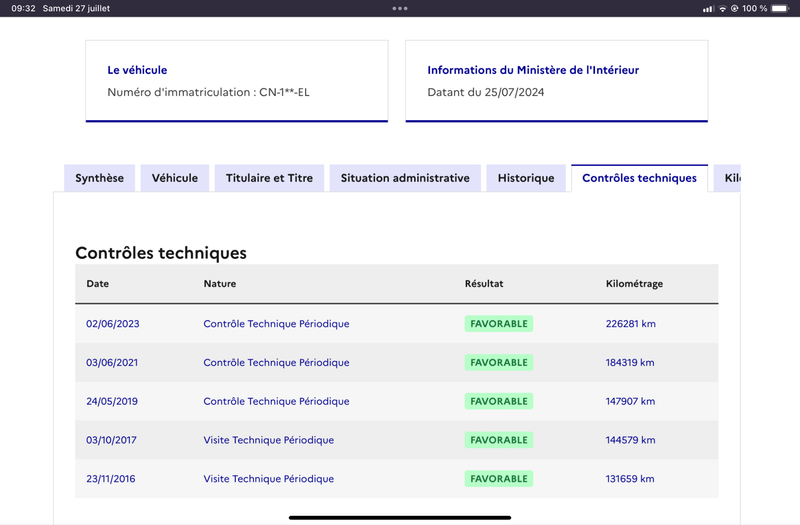800x525 pixels.
Task: Click the Résultat column header
Action: [x=484, y=284]
